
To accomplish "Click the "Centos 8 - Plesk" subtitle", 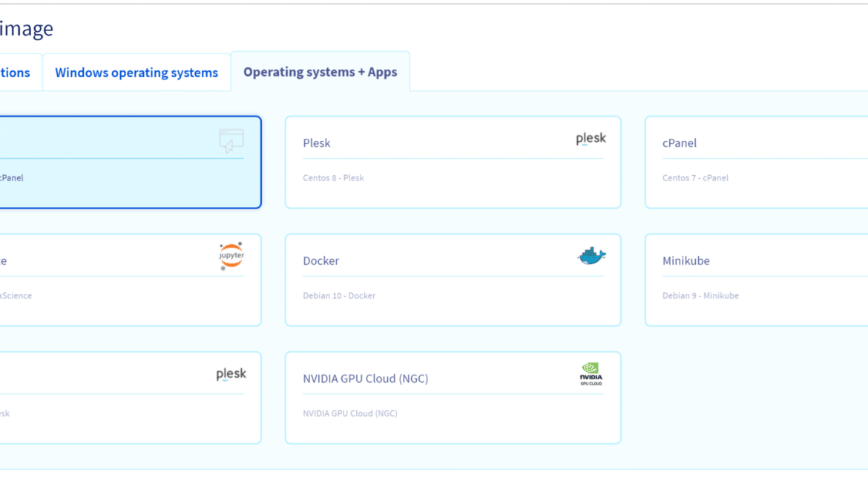I will coord(333,177).
